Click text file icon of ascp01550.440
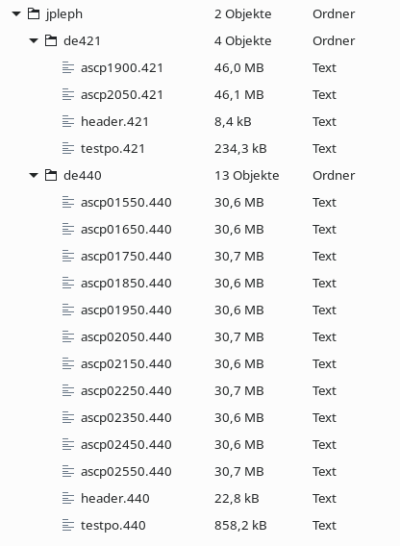 68,202
